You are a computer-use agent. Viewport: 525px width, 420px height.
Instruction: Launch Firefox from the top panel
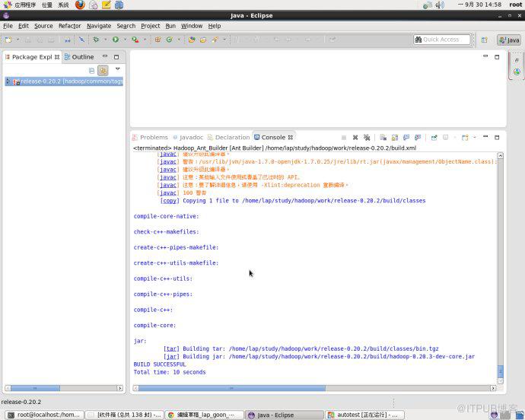[x=80, y=5]
